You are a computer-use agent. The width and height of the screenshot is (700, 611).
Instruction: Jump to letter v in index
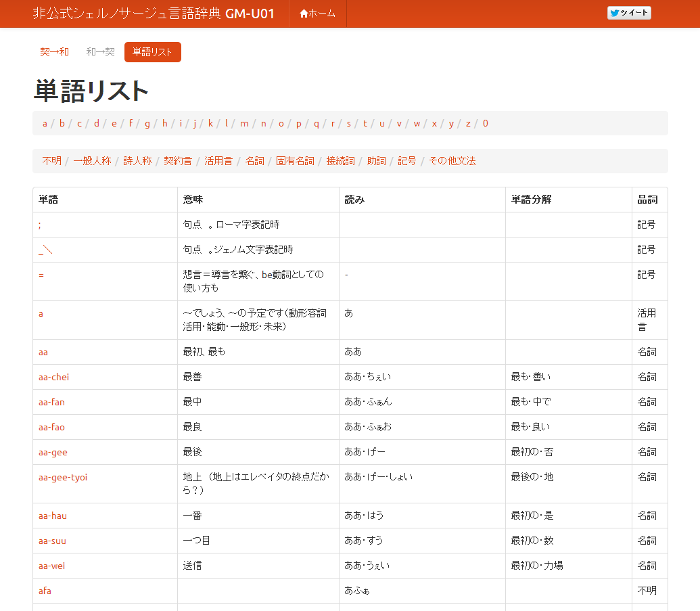[399, 124]
